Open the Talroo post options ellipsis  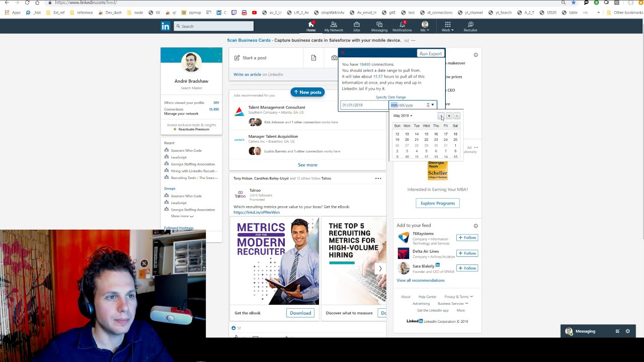point(378,178)
